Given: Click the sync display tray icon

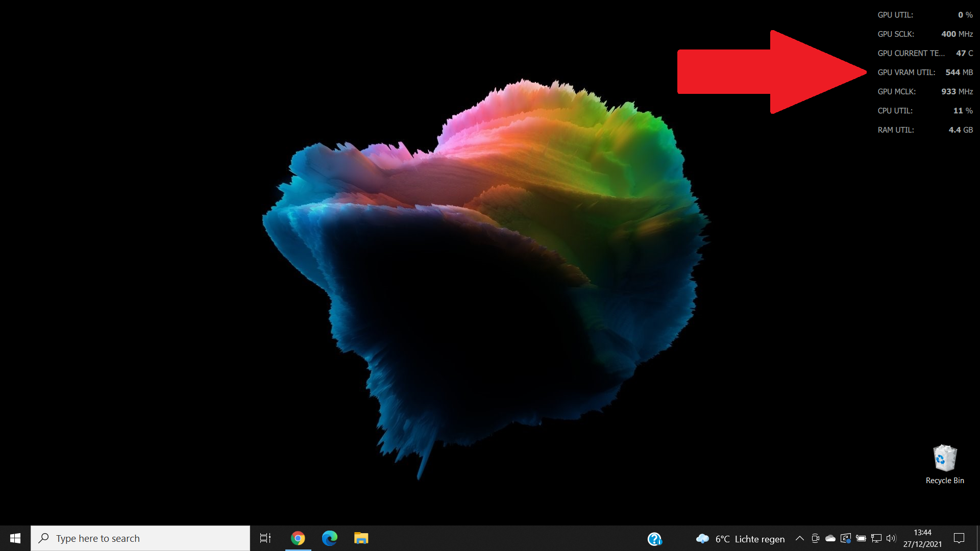Looking at the screenshot, I should (x=846, y=538).
